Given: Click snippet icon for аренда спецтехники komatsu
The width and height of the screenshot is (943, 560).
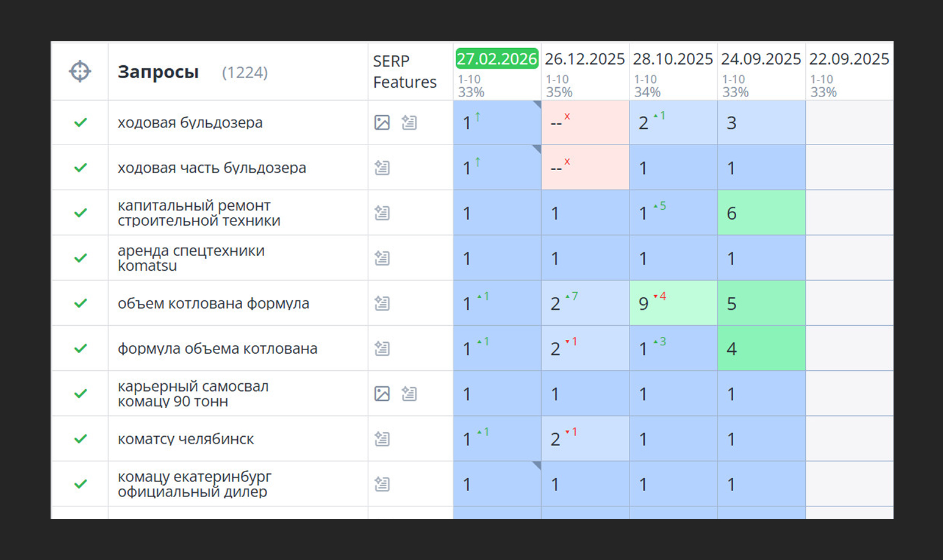Looking at the screenshot, I should pyautogui.click(x=382, y=258).
